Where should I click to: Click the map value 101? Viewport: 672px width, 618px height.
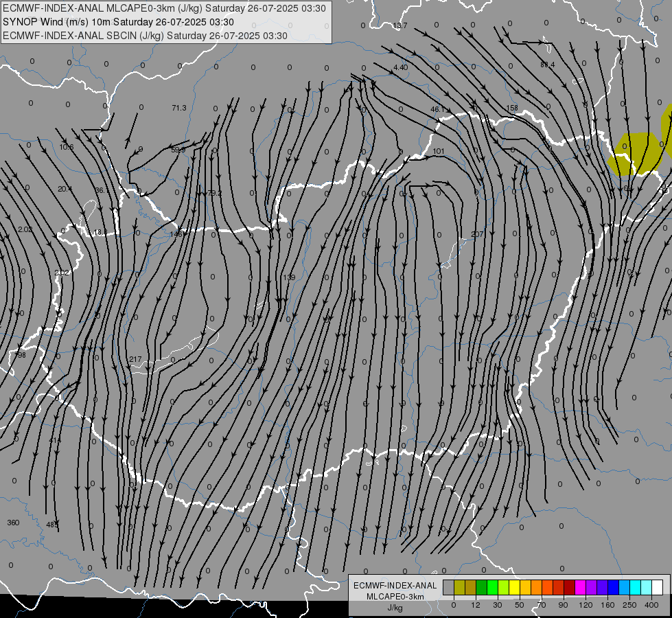click(x=439, y=151)
